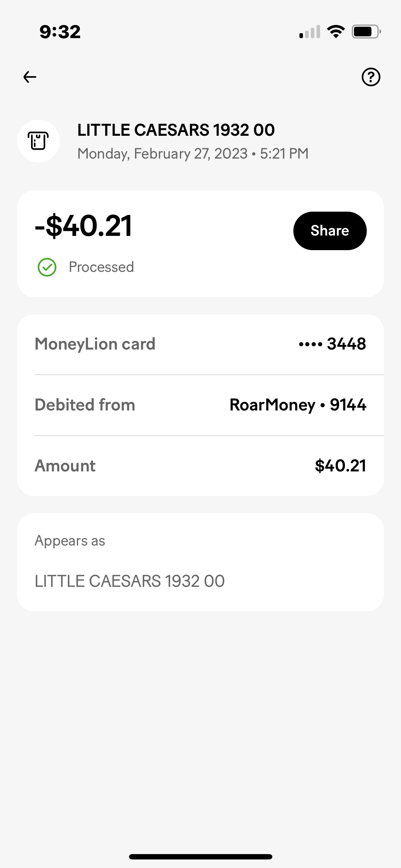
Task: Tap the MoneyLion card label
Action: (95, 344)
